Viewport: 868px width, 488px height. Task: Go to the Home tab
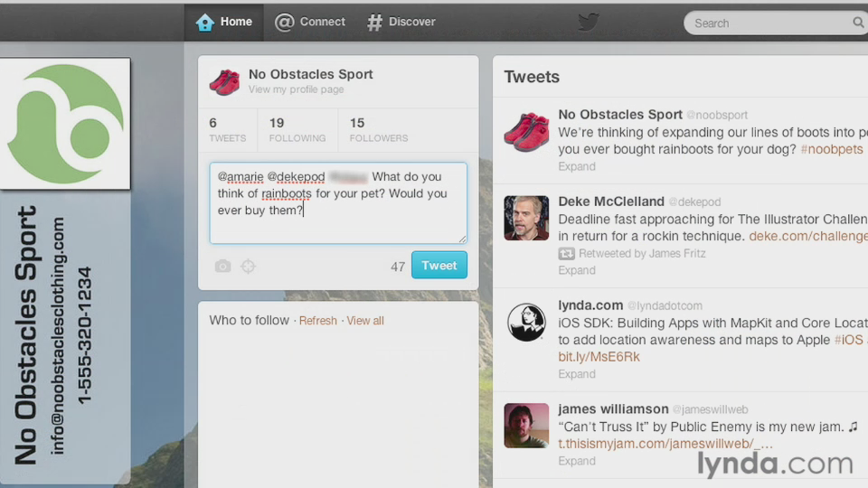224,22
